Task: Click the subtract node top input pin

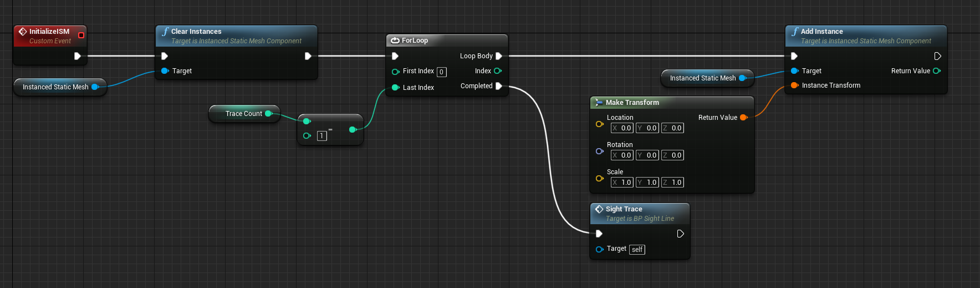Action: coord(307,122)
